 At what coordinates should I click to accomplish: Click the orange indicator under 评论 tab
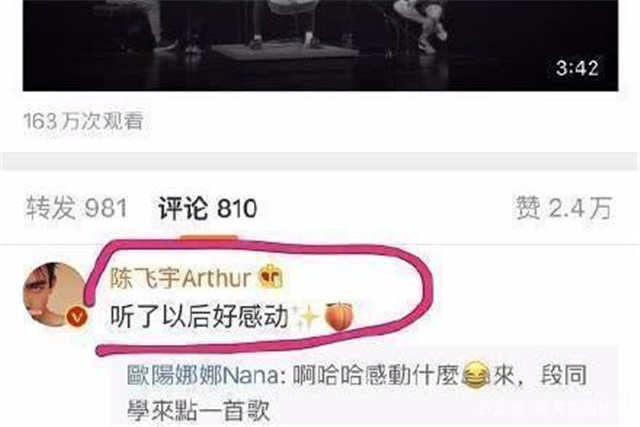click(x=209, y=238)
